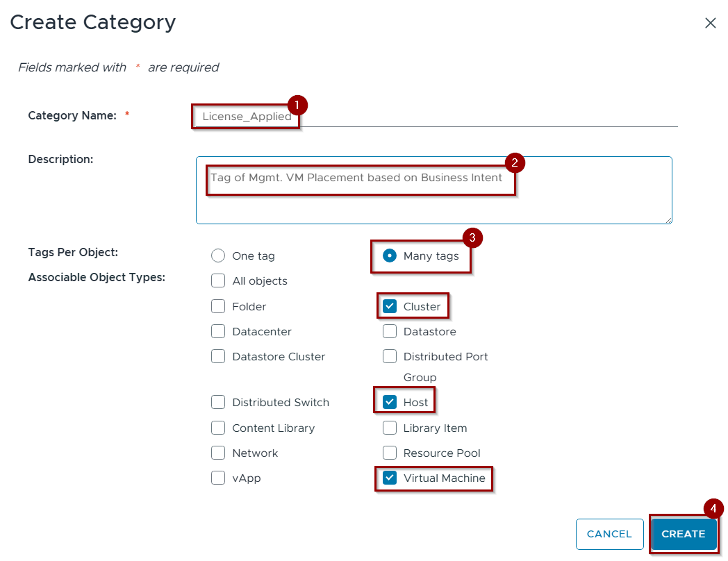Check the Datastore checkbox

tap(390, 331)
